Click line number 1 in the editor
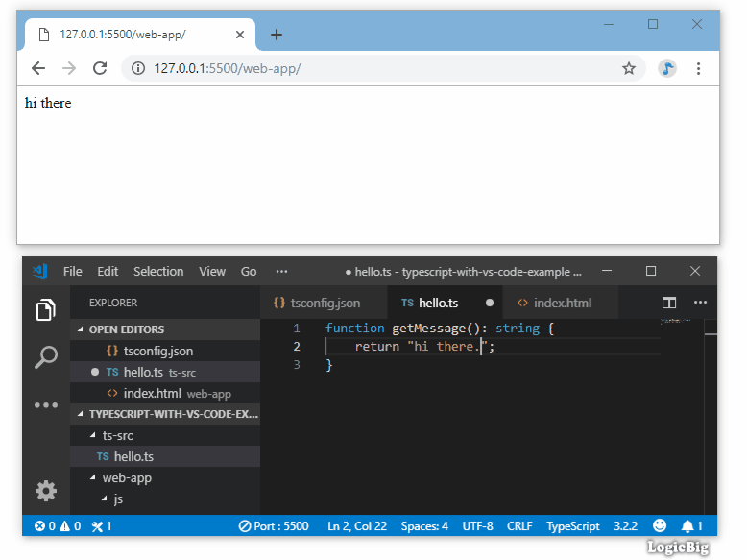The image size is (747, 560). 297,329
